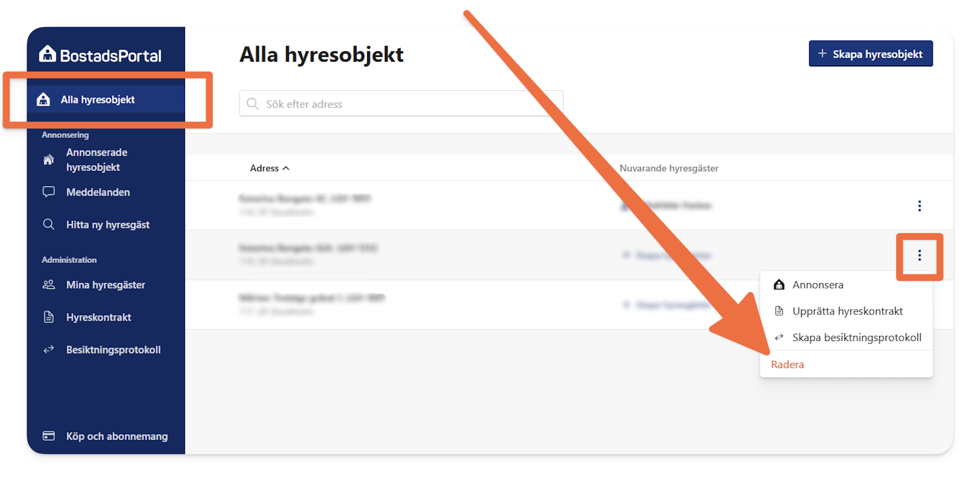Viewport: 980px width, 481px height.
Task: Click the search magnifier icon in address field
Action: (x=253, y=104)
